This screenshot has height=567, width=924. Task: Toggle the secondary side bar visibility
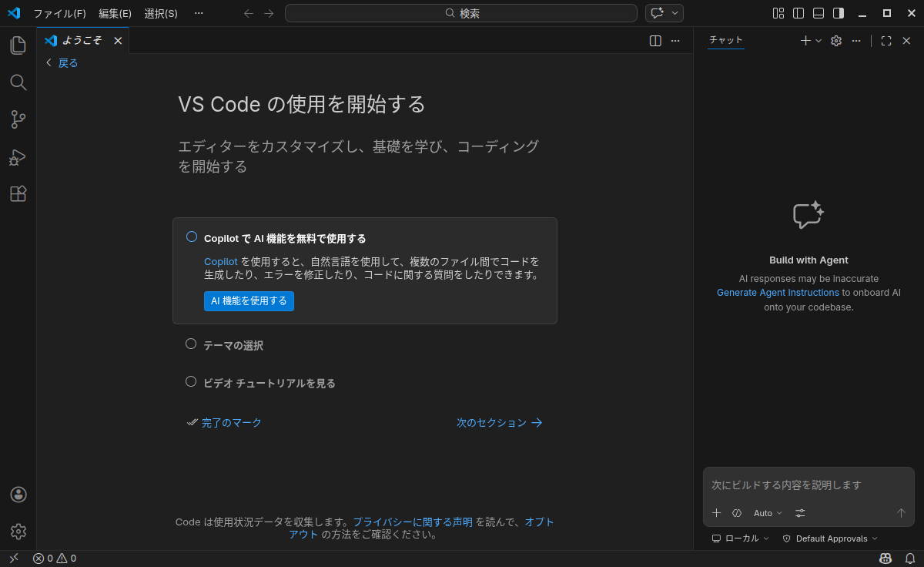(x=839, y=12)
